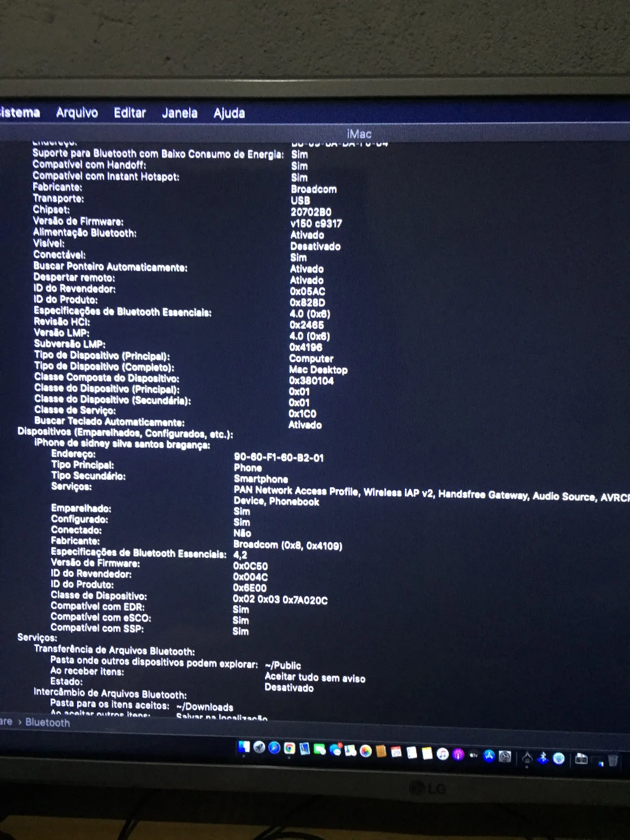
Task: Select product ID value '0x828D'
Action: point(307,302)
